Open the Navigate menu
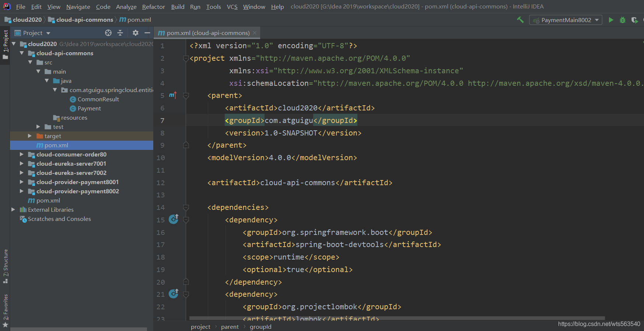Viewport: 644px width, 331px height. [x=78, y=7]
